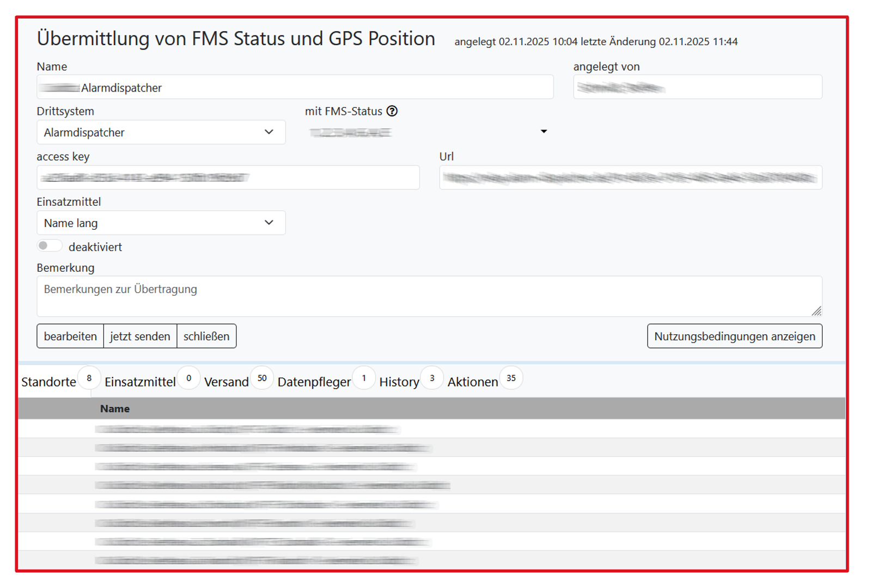Click the Versand count badge showing 50

262,378
